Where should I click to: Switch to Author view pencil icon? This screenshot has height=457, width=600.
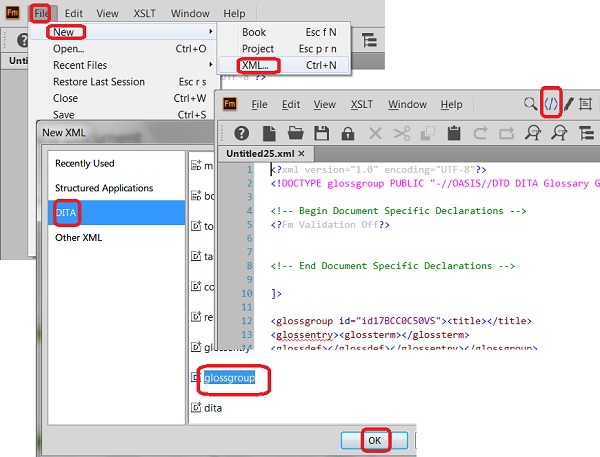[569, 104]
